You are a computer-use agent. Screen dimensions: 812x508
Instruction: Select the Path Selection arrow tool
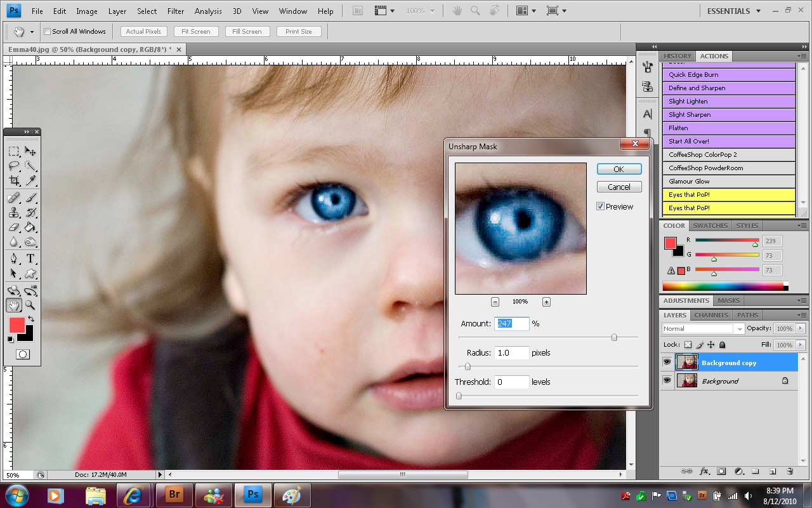pos(14,274)
